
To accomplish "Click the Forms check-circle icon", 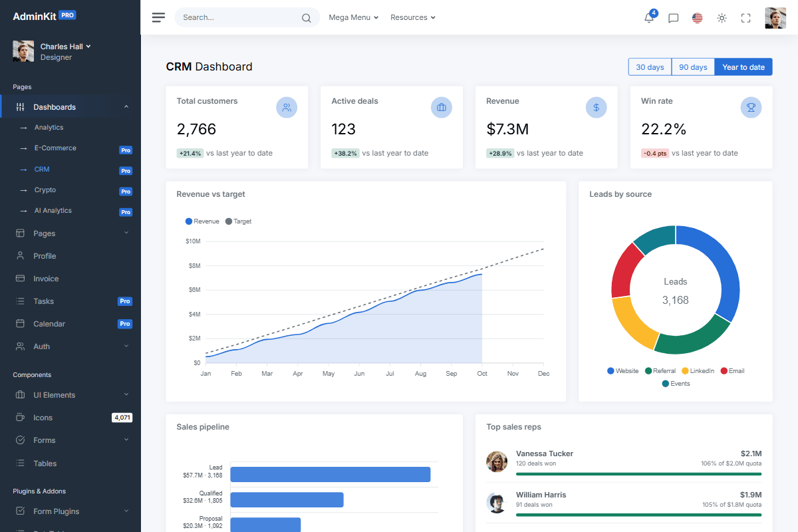I will (20, 440).
